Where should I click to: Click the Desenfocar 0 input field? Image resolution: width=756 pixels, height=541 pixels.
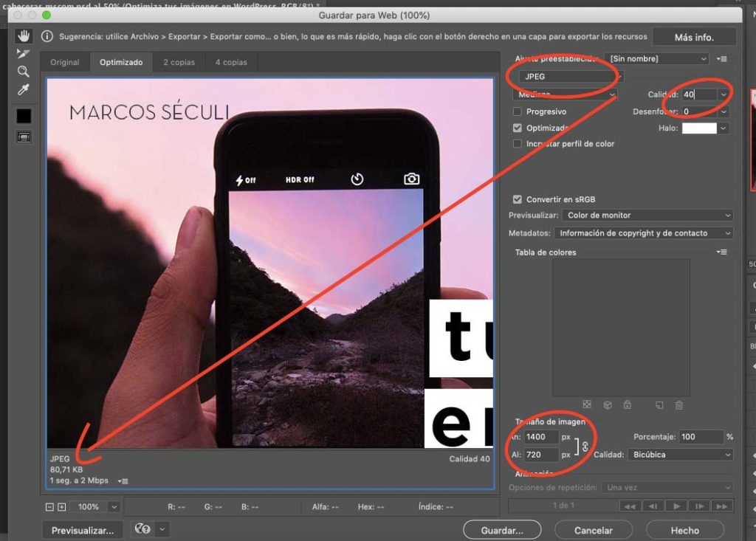(x=700, y=111)
